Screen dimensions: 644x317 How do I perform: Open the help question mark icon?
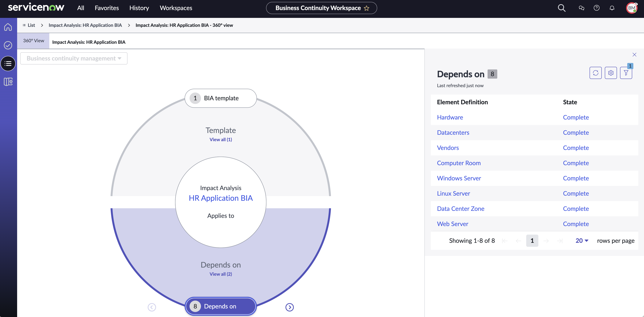(596, 8)
